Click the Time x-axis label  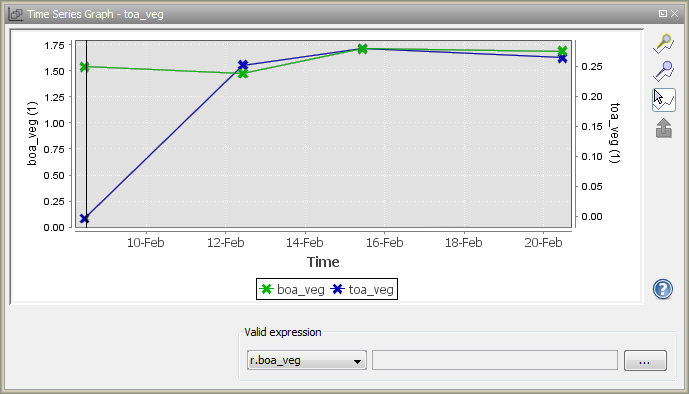[x=323, y=262]
